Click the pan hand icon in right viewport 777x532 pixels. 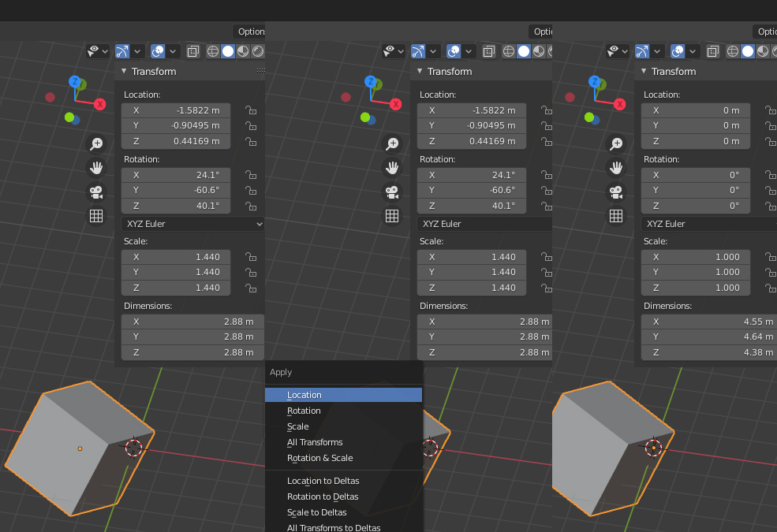pyautogui.click(x=616, y=168)
